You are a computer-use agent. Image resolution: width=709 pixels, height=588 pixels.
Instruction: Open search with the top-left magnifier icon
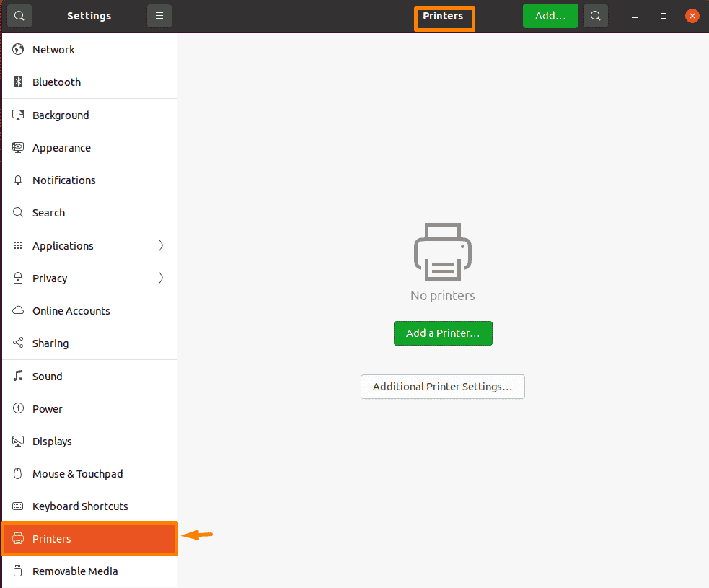(x=19, y=15)
